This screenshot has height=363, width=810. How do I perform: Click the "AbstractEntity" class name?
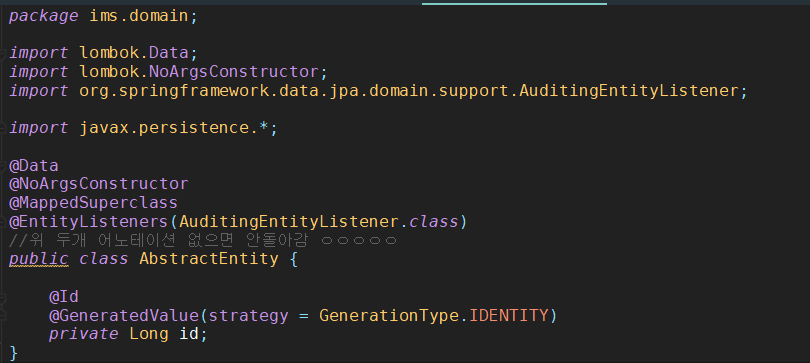pos(209,259)
